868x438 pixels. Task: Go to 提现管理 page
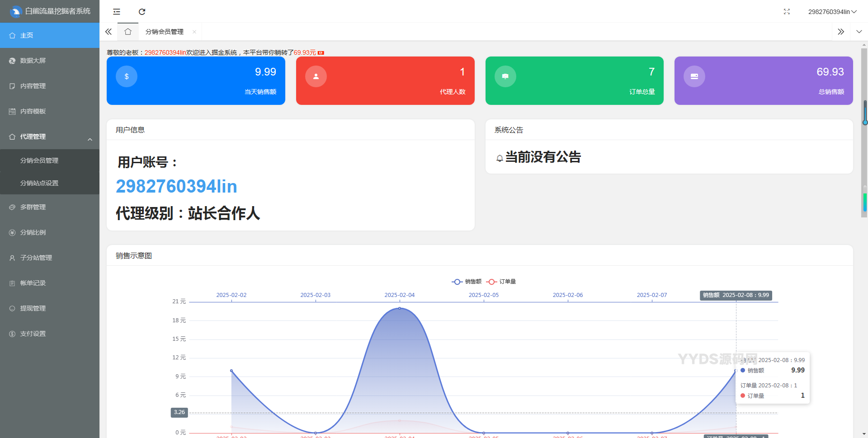coord(33,308)
